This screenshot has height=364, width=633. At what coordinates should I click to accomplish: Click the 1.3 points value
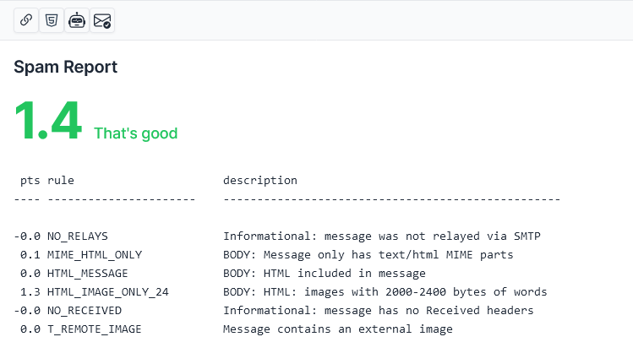(30, 291)
